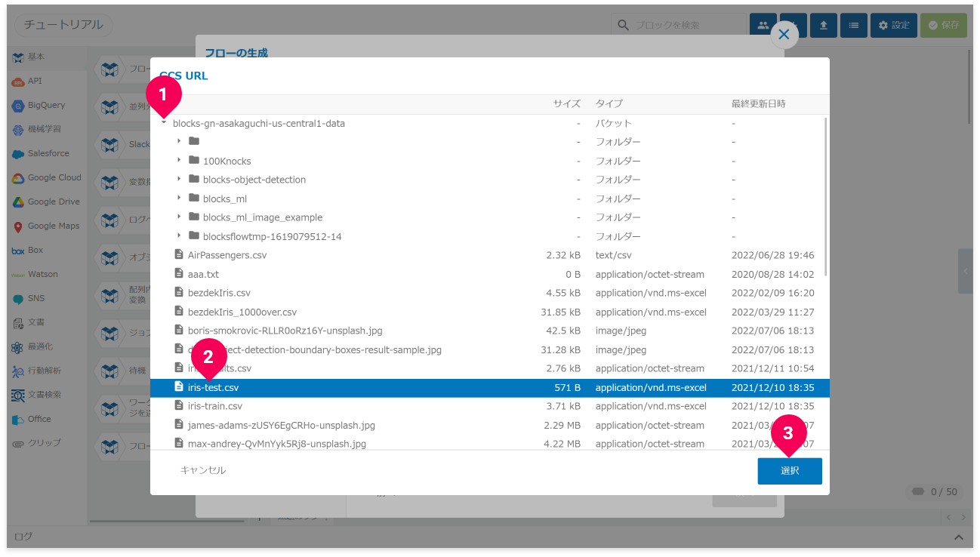Click the upload icon in top toolbar
This screenshot has width=980, height=557.
click(x=823, y=25)
